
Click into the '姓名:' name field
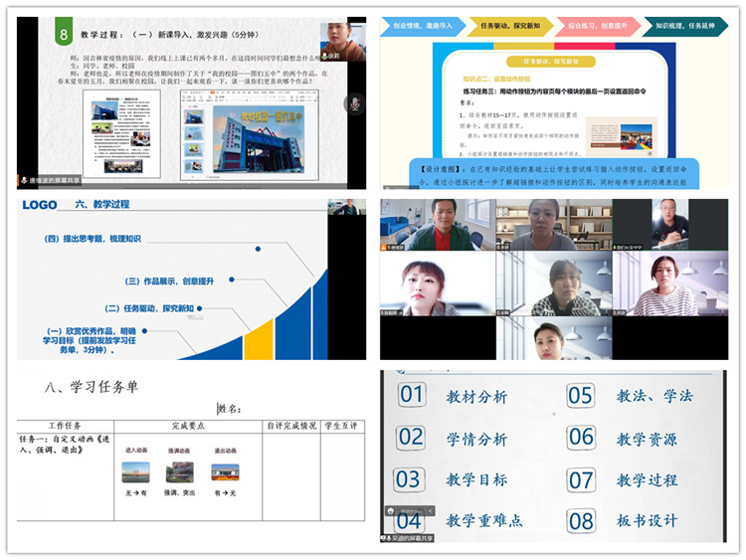point(230,409)
